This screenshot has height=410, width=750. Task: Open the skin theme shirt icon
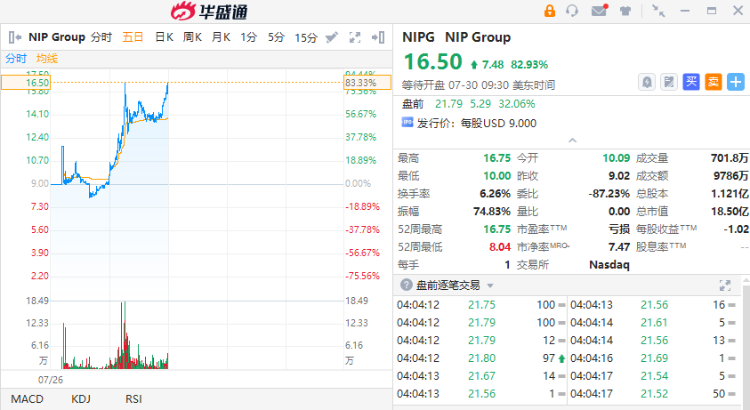pos(625,11)
